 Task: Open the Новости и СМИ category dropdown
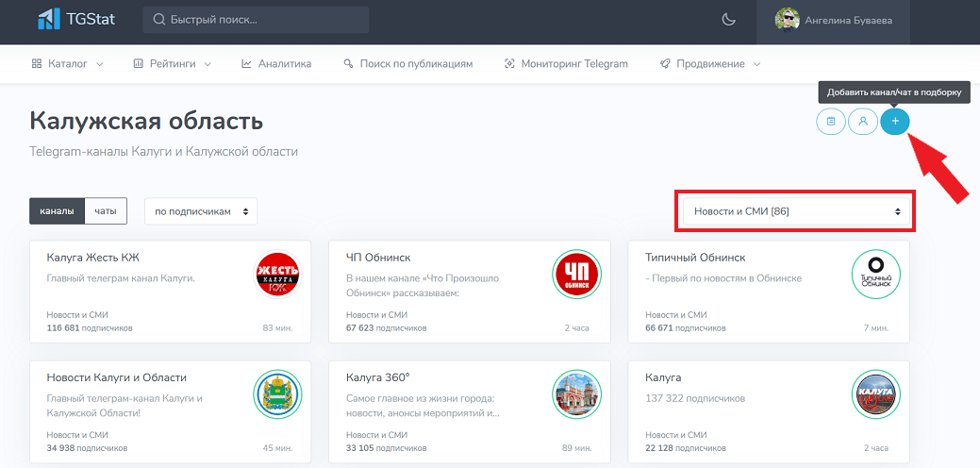tap(796, 211)
